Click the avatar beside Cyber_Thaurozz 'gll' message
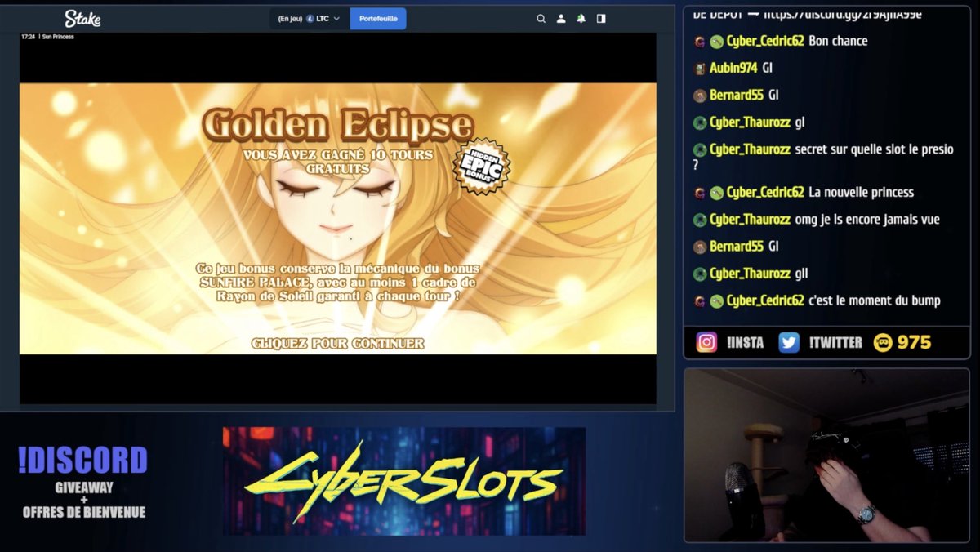Image resolution: width=980 pixels, height=552 pixels. coord(700,274)
